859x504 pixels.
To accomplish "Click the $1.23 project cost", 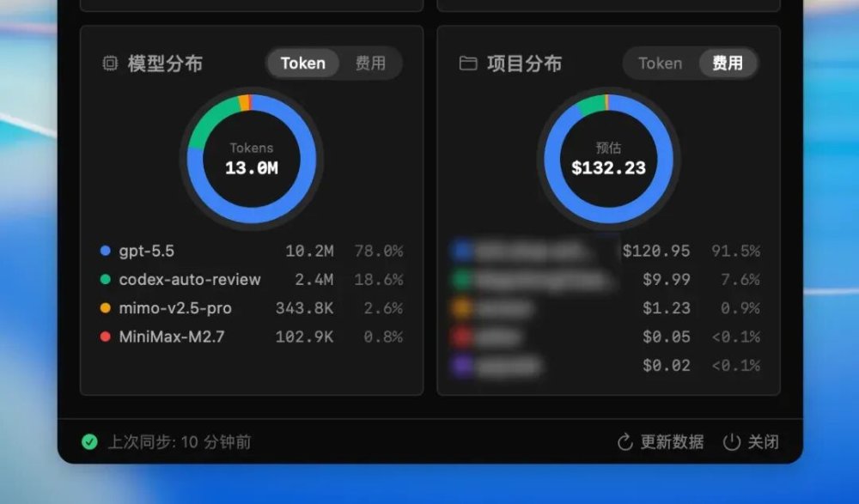I will click(667, 308).
